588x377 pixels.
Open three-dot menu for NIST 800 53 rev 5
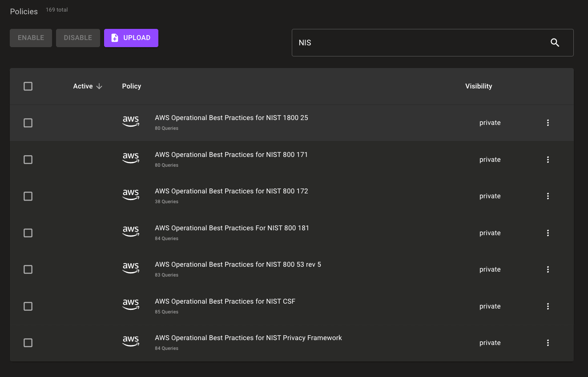[548, 269]
